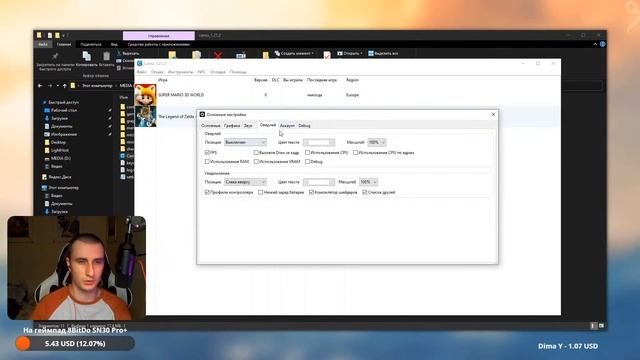Click the 'Управление' contextual tab in Explorer
The width and height of the screenshot is (640, 360).
158,36
